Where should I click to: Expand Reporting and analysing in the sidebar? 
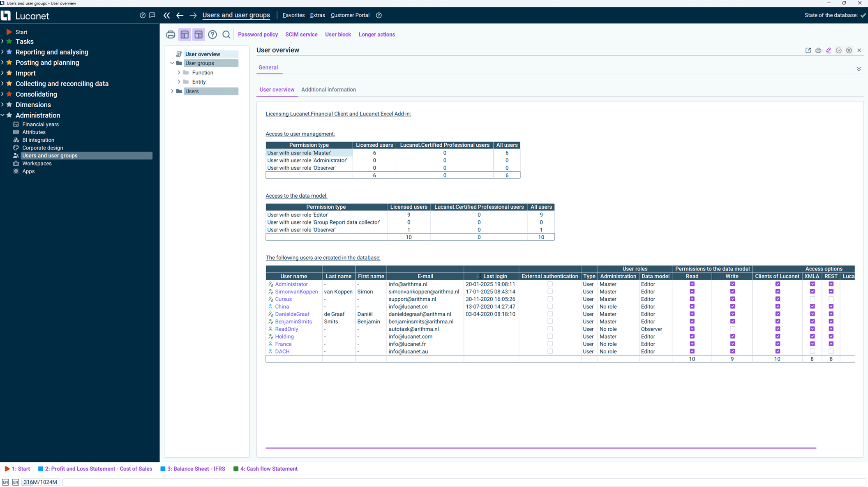tap(2, 52)
